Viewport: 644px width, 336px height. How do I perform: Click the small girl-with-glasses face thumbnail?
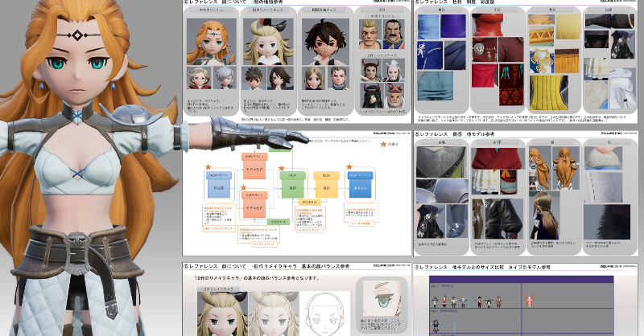coord(199,78)
